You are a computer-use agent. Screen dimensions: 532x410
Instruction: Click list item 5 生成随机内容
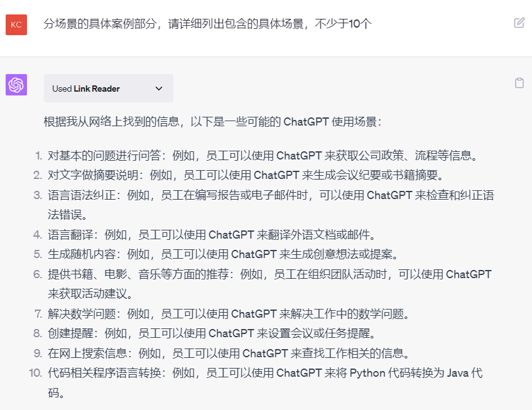point(223,254)
